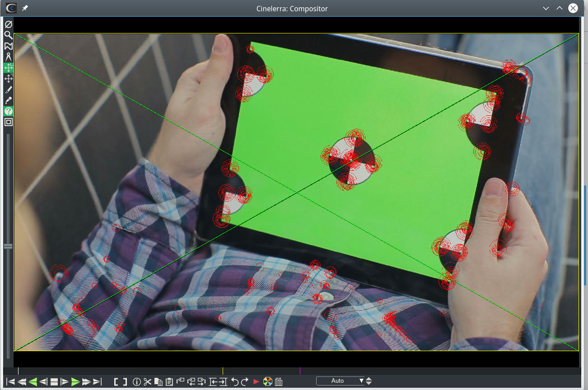Viewport: 588px width, 390px height.
Task: Click the vertical zoom slider handle
Action: pos(8,246)
